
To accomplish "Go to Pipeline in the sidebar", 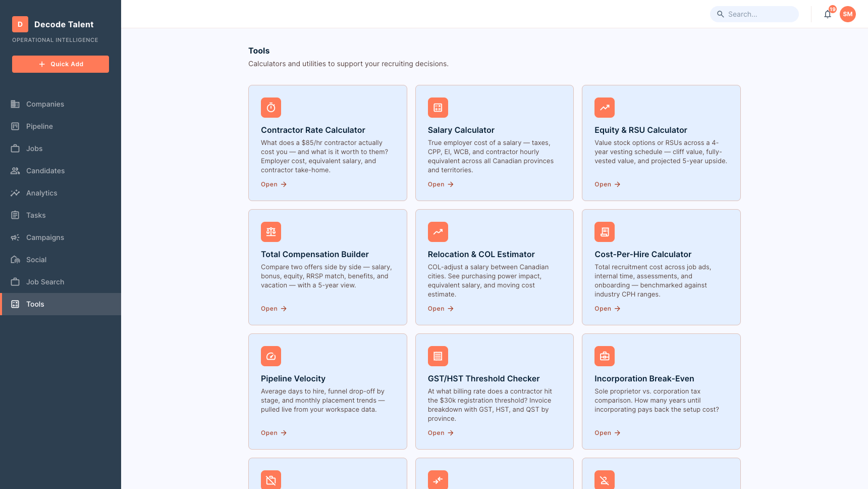I will click(61, 126).
